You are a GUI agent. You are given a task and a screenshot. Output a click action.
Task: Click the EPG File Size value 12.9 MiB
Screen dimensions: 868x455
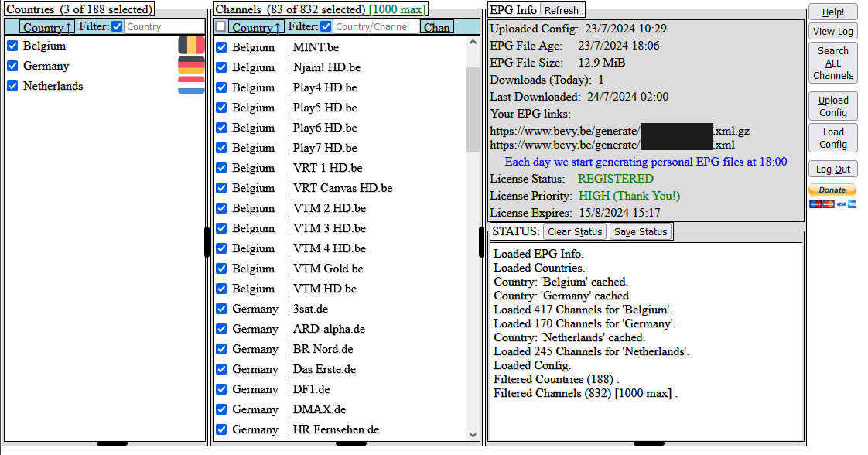click(x=602, y=63)
